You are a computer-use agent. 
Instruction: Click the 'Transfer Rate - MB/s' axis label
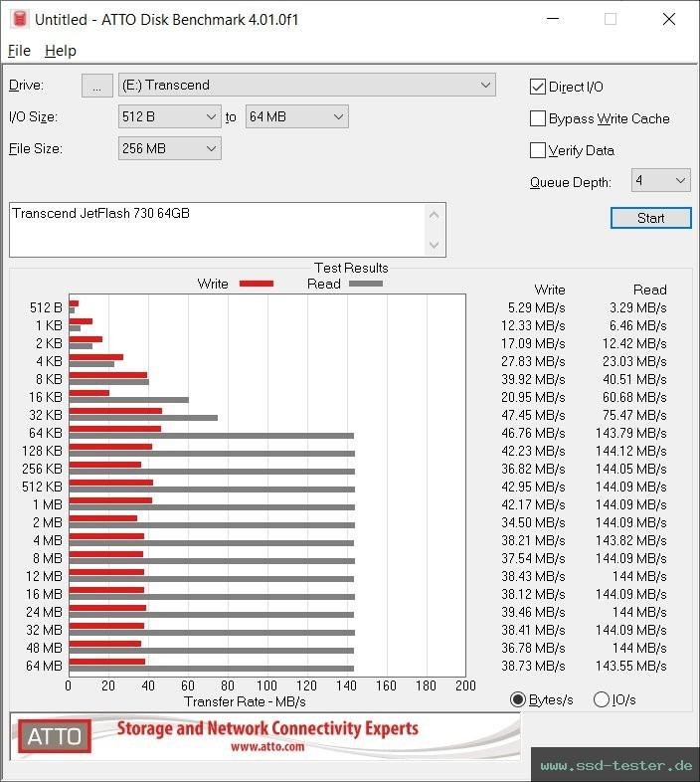tap(245, 701)
